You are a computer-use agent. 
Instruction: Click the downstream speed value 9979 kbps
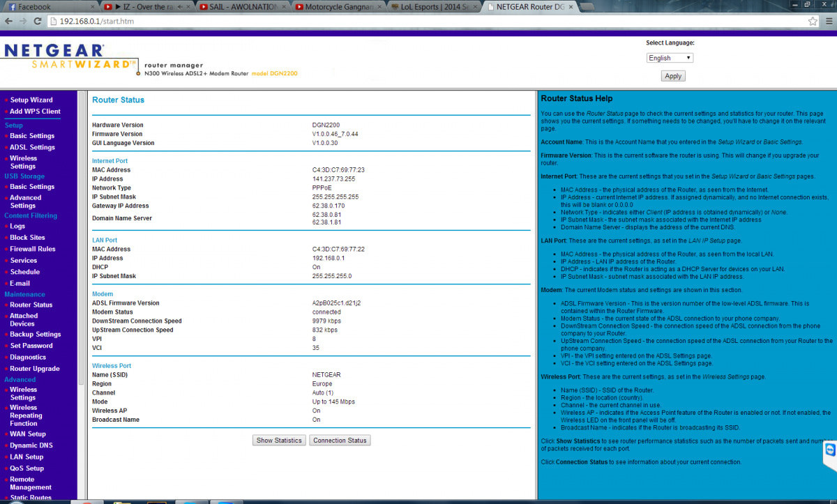(326, 321)
